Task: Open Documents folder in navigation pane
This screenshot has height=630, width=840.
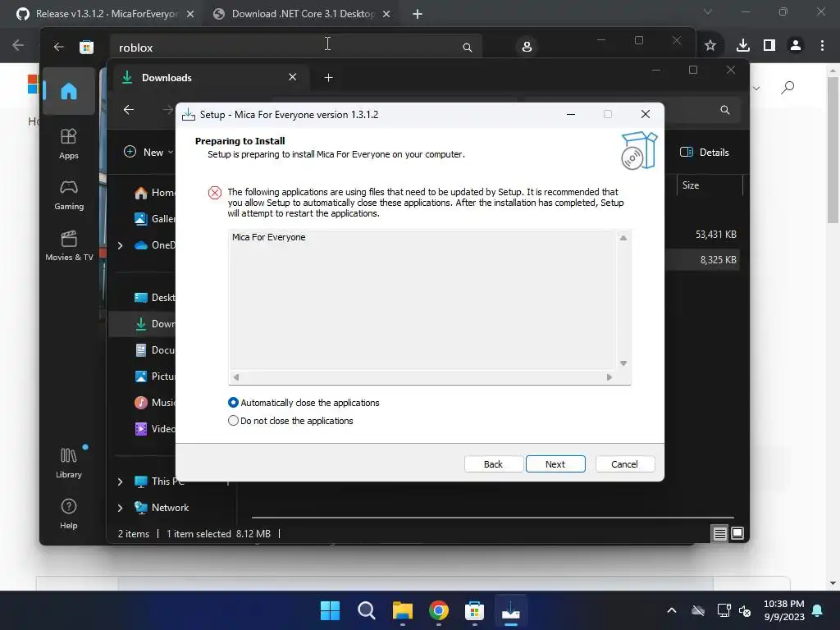Action: tap(154, 350)
